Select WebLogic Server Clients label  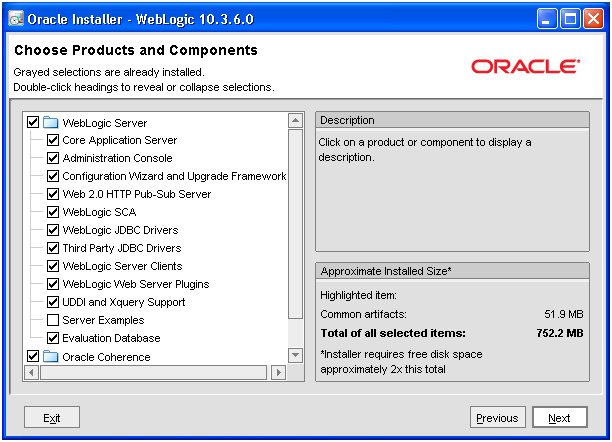click(x=122, y=266)
